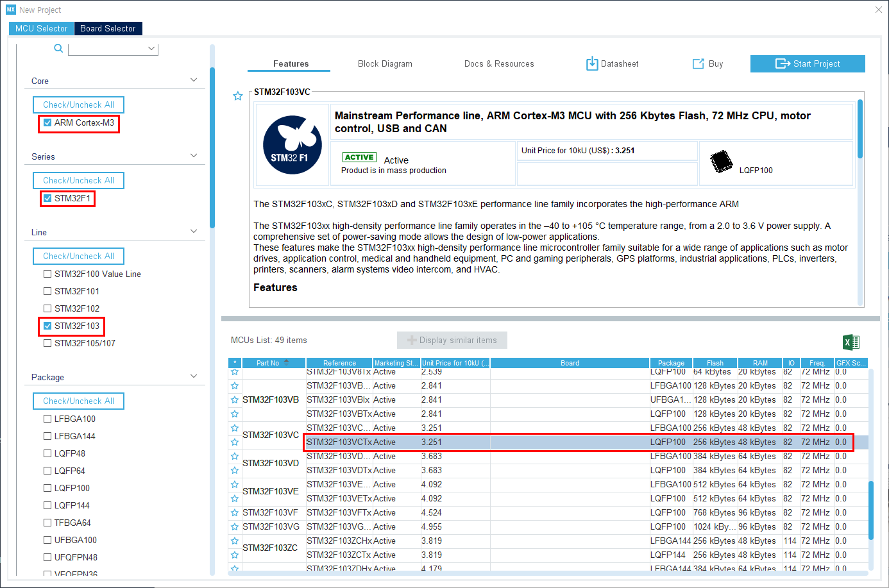Star the STM32F103ZCTx row

(x=235, y=555)
